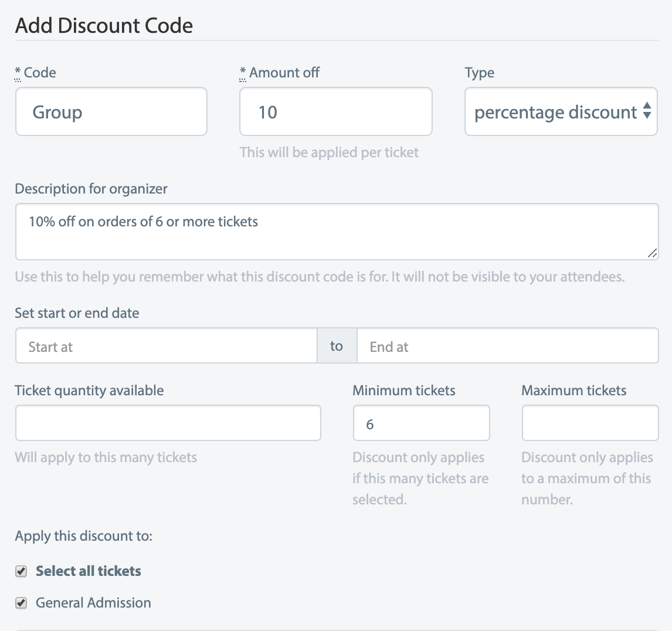Click the "Set start or end date" label
The height and width of the screenshot is (631, 672).
pyautogui.click(x=77, y=313)
